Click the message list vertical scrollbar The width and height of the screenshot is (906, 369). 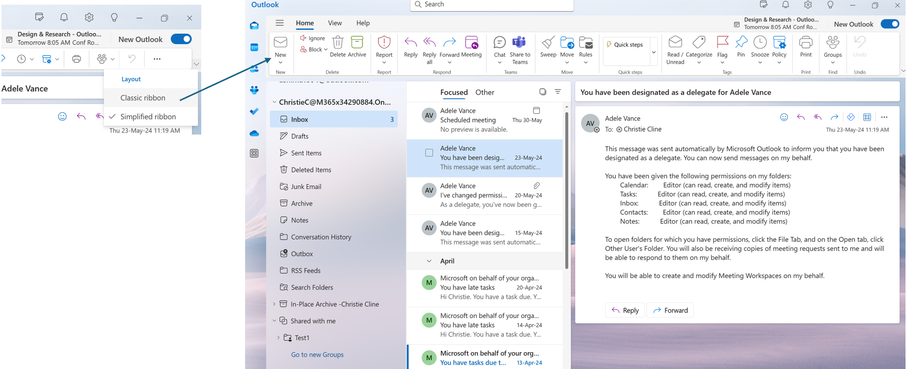566,191
